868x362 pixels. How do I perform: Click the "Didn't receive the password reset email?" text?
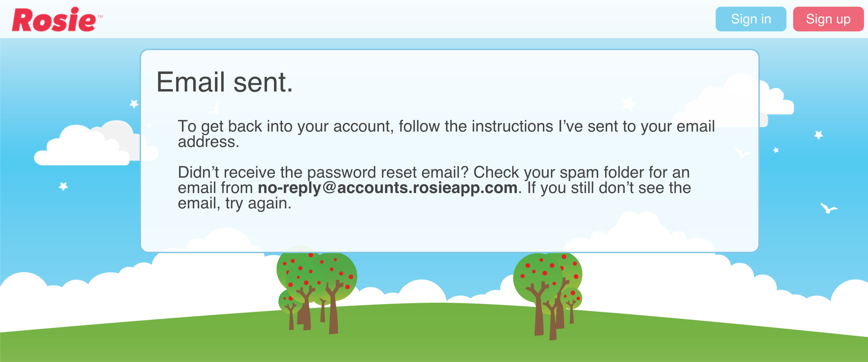click(323, 172)
